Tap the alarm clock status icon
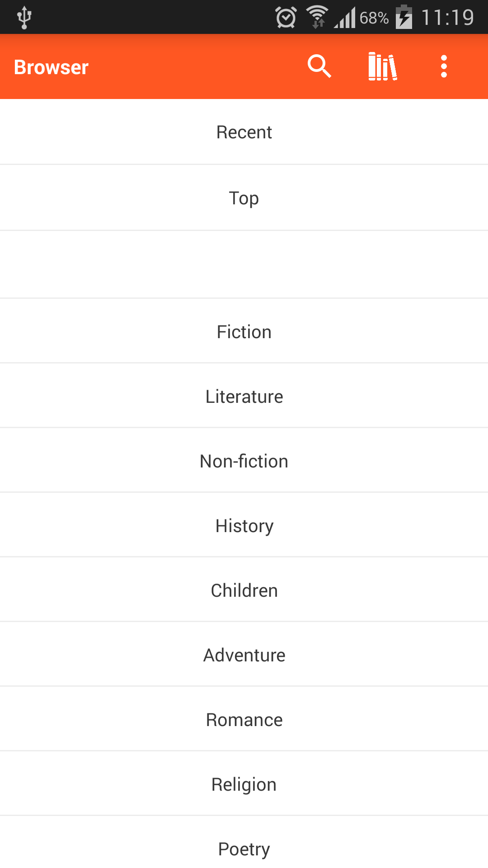Viewport: 488px width, 868px height. 286,18
